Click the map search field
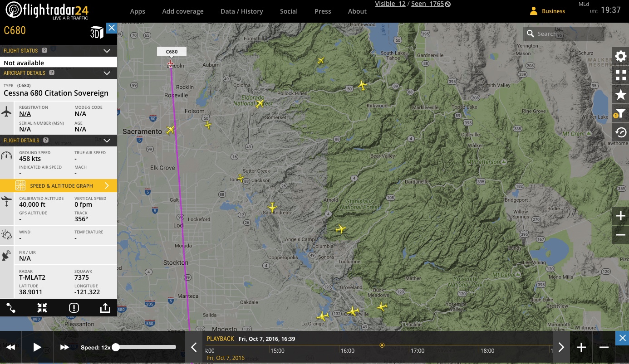The width and height of the screenshot is (629, 364). point(569,34)
